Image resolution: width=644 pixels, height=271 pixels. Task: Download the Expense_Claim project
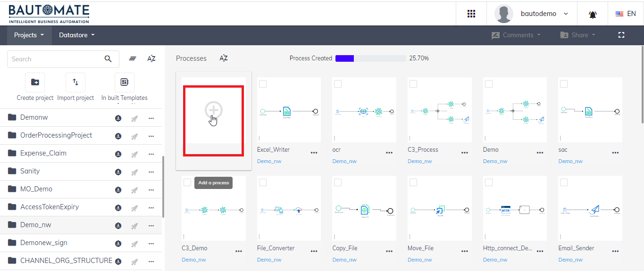[x=118, y=154]
